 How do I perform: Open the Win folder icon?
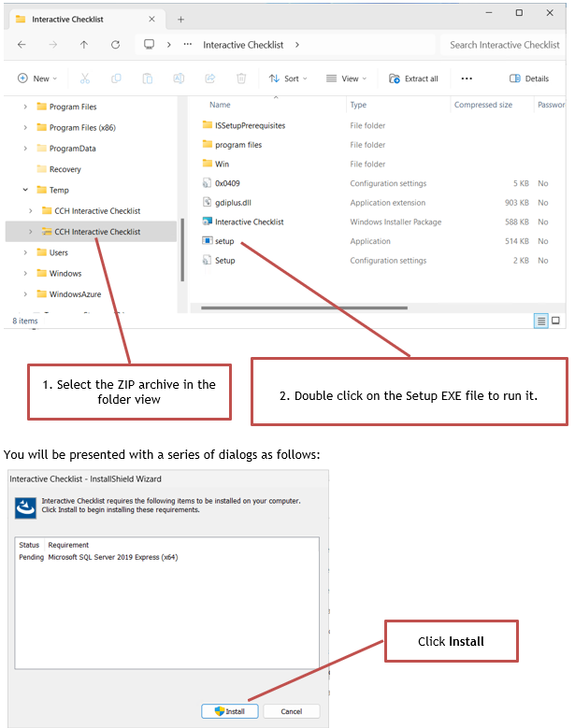tap(208, 164)
